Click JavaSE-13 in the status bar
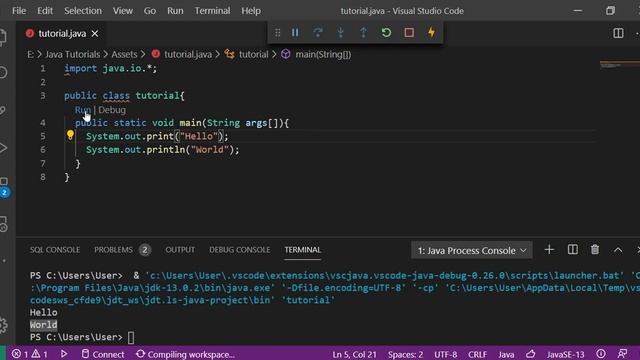The width and height of the screenshot is (640, 360). point(566,354)
